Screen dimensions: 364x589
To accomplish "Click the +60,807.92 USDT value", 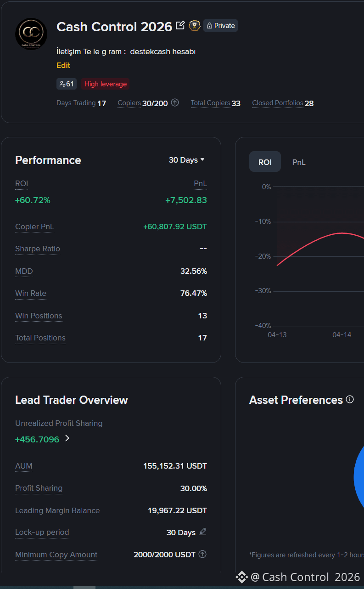I will pyautogui.click(x=175, y=227).
